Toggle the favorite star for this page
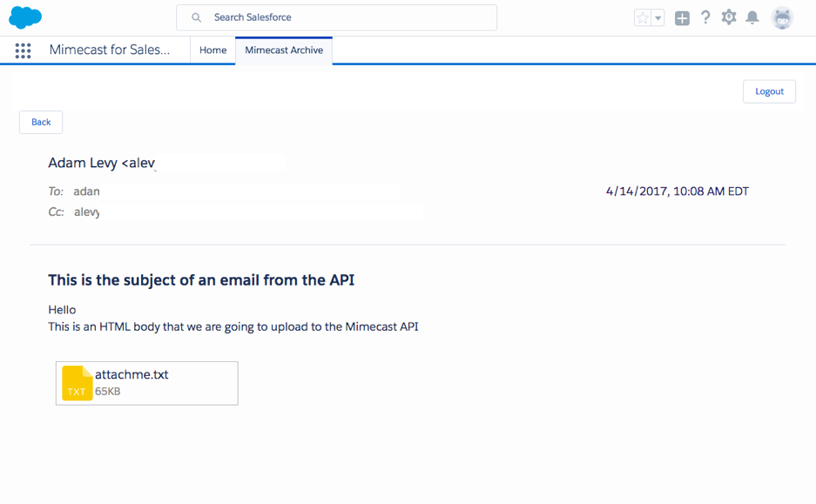The image size is (816, 504). pyautogui.click(x=641, y=17)
